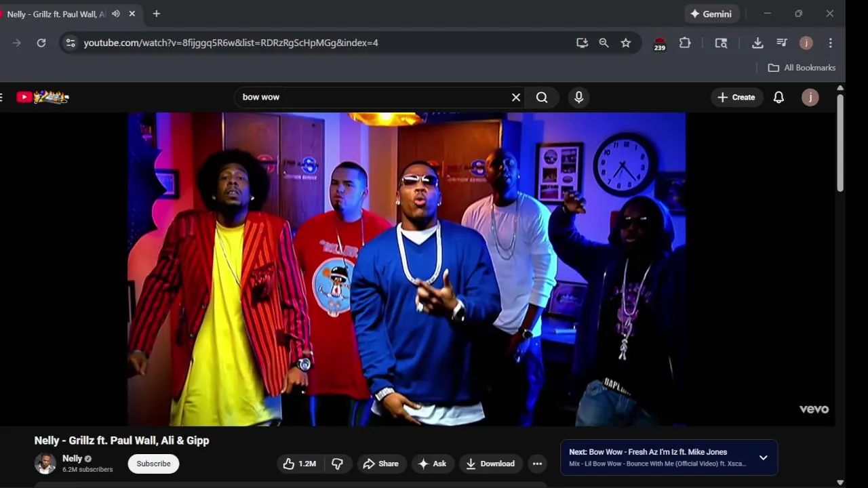Screen dimensions: 868x488
Task: Click the install app icon in address bar
Action: tap(582, 43)
